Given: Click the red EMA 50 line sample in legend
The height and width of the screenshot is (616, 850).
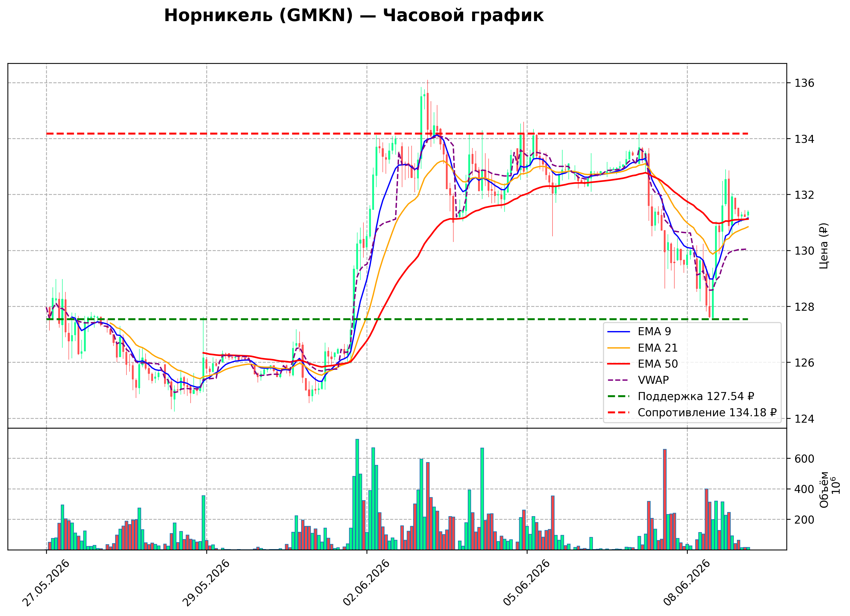Looking at the screenshot, I should tap(618, 364).
